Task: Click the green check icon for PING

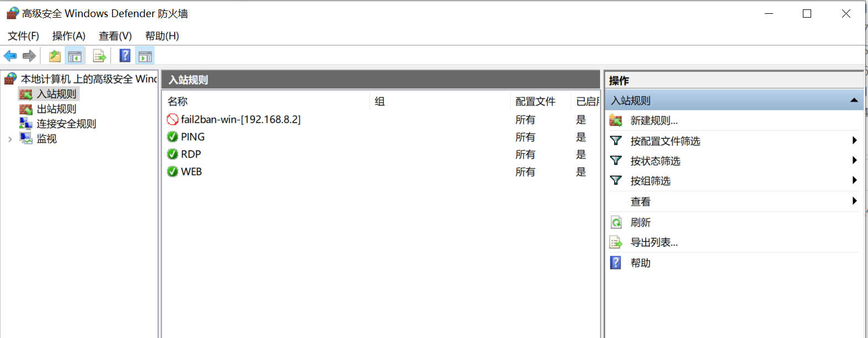Action: [x=173, y=136]
